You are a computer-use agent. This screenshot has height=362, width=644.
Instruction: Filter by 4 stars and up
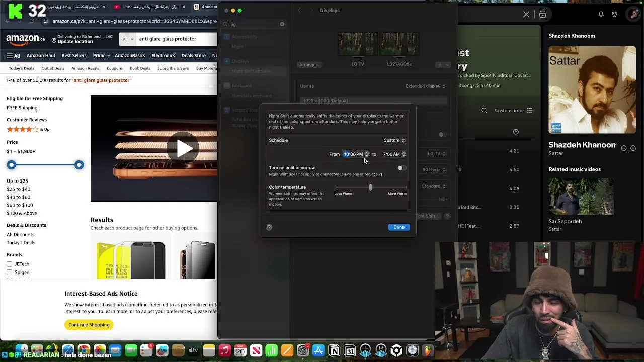point(28,129)
